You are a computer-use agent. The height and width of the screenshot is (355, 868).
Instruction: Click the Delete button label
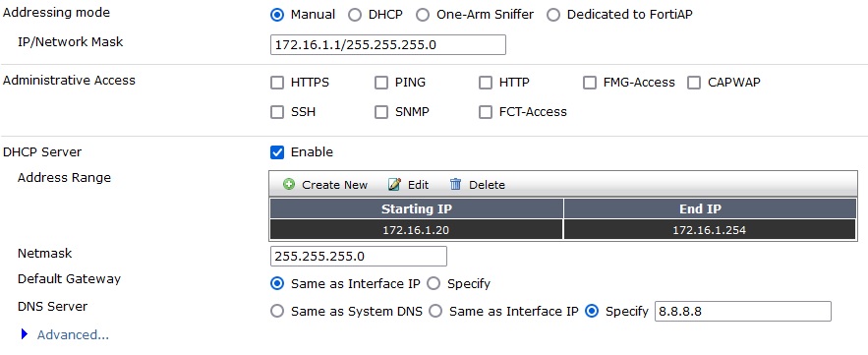pos(487,185)
